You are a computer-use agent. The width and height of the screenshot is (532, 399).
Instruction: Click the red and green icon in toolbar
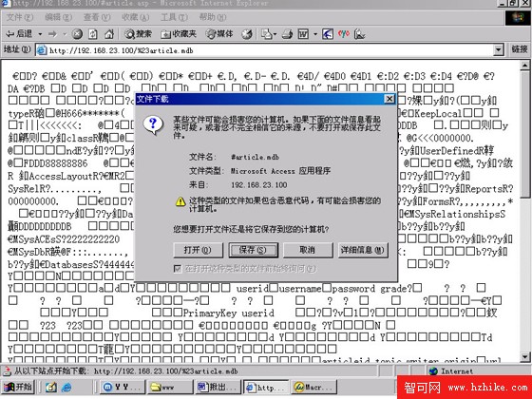pos(344,34)
